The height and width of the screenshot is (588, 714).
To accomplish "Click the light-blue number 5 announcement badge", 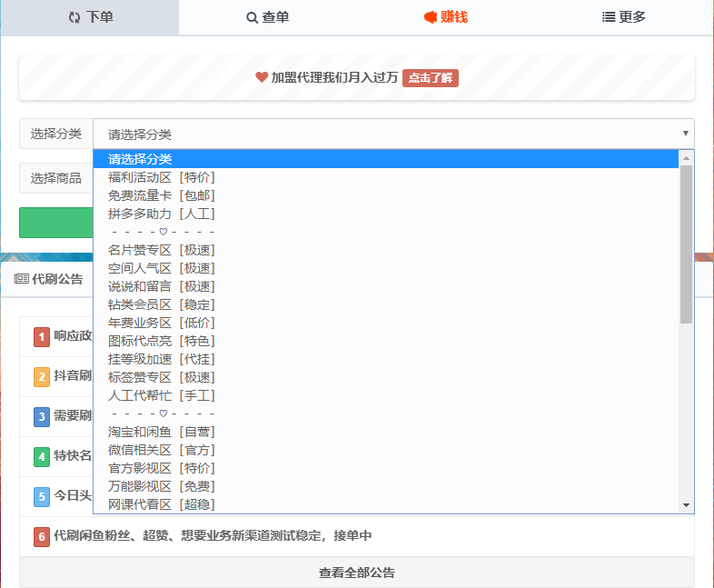I will click(42, 496).
